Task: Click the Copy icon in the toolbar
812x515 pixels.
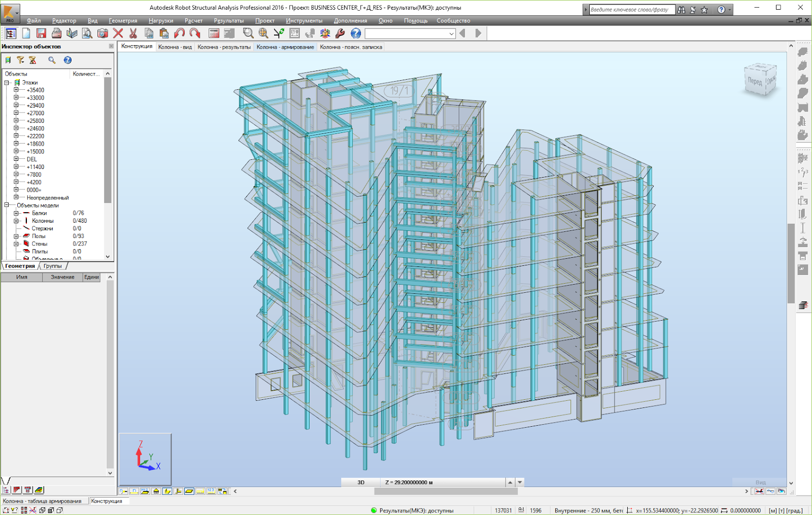Action: [149, 33]
